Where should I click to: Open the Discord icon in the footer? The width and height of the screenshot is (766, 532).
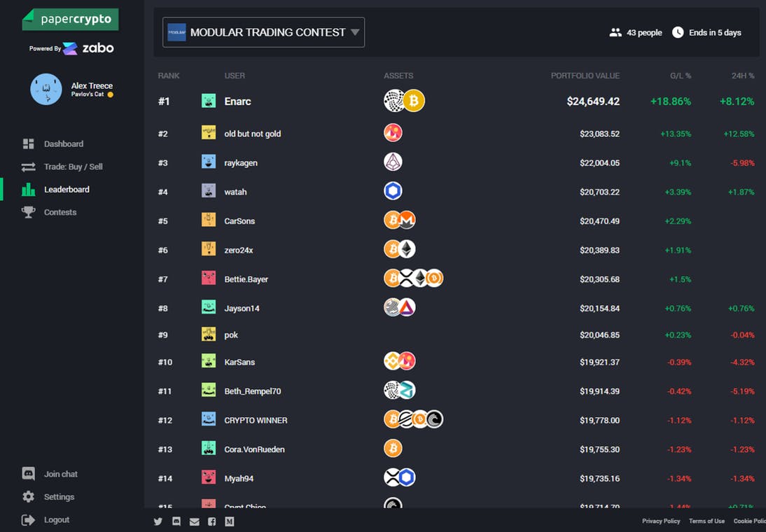tap(176, 521)
